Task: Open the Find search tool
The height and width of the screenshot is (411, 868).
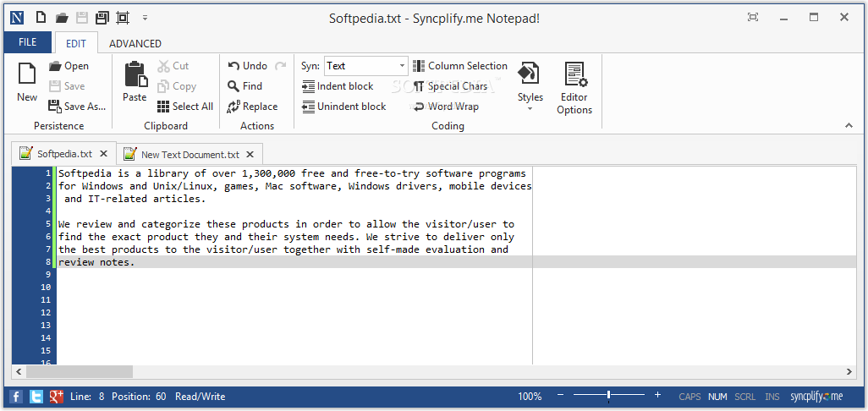Action: (x=244, y=86)
